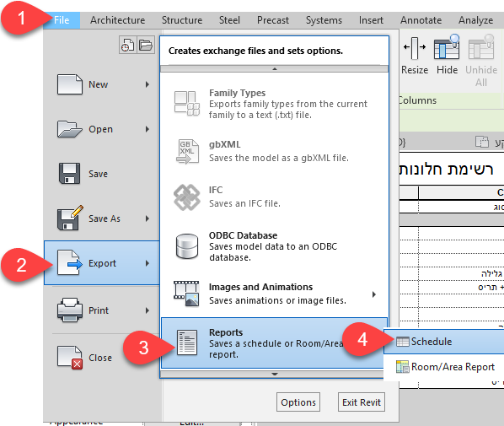Select the Save menu label
Viewport: 504px width, 426px height.
98,174
